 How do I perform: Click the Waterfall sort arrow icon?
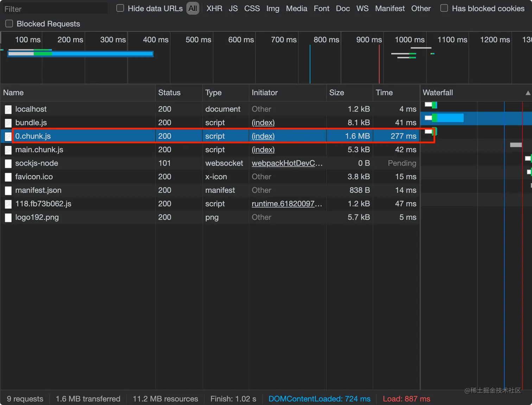[x=528, y=93]
